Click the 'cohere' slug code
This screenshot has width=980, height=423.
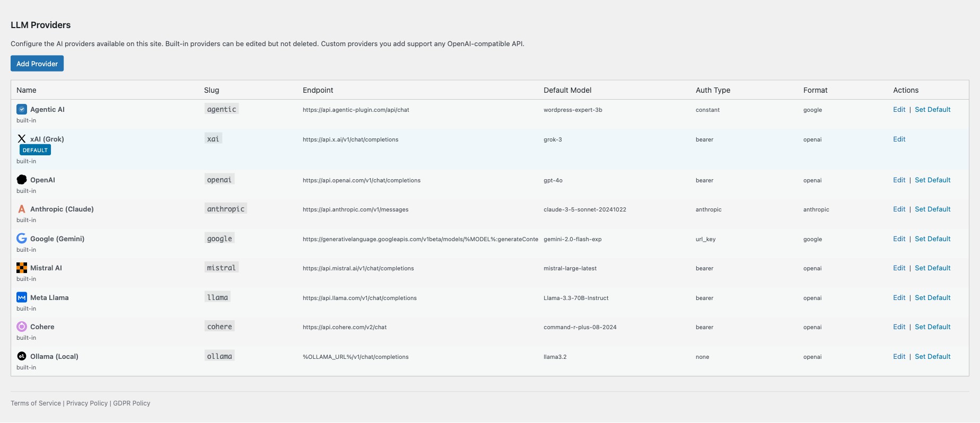220,327
